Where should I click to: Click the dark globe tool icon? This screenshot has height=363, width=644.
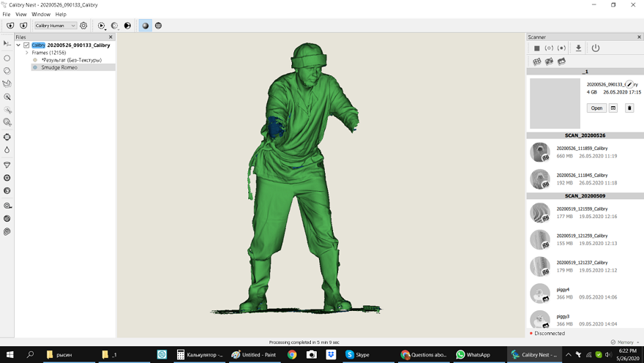click(x=7, y=191)
